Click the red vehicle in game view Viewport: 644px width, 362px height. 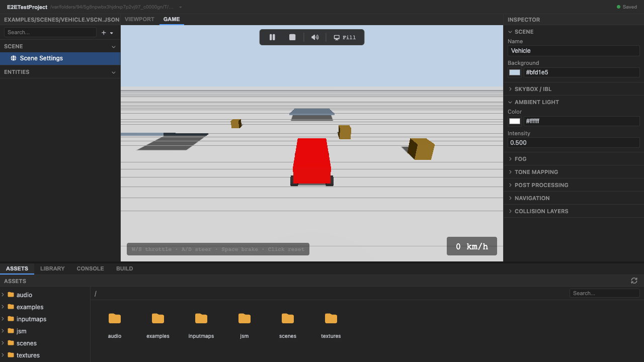312,161
